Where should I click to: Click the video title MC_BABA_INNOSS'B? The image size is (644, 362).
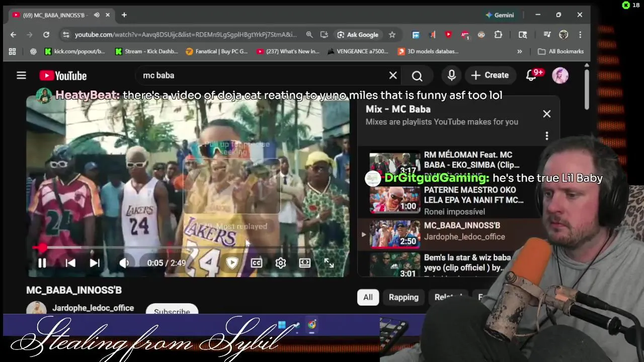click(x=74, y=290)
